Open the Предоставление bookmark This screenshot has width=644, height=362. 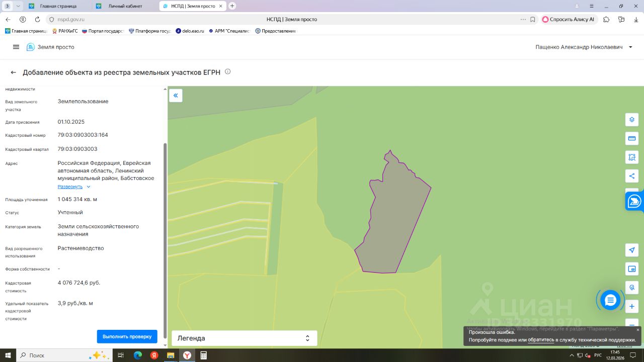point(276,31)
